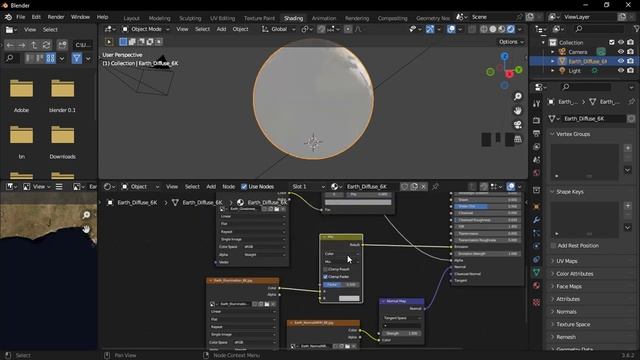
Task: Toggle Clamp Factor on the Mix node
Action: pos(325,277)
